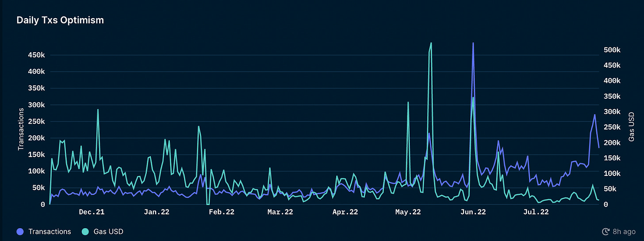Select the Jun.22 x-axis label
This screenshot has height=241, width=644.
[473, 212]
